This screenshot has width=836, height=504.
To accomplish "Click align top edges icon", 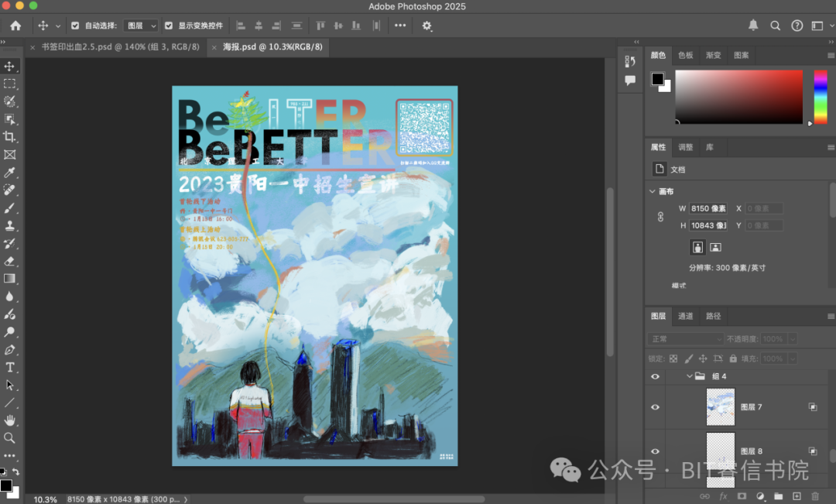I will (x=320, y=26).
